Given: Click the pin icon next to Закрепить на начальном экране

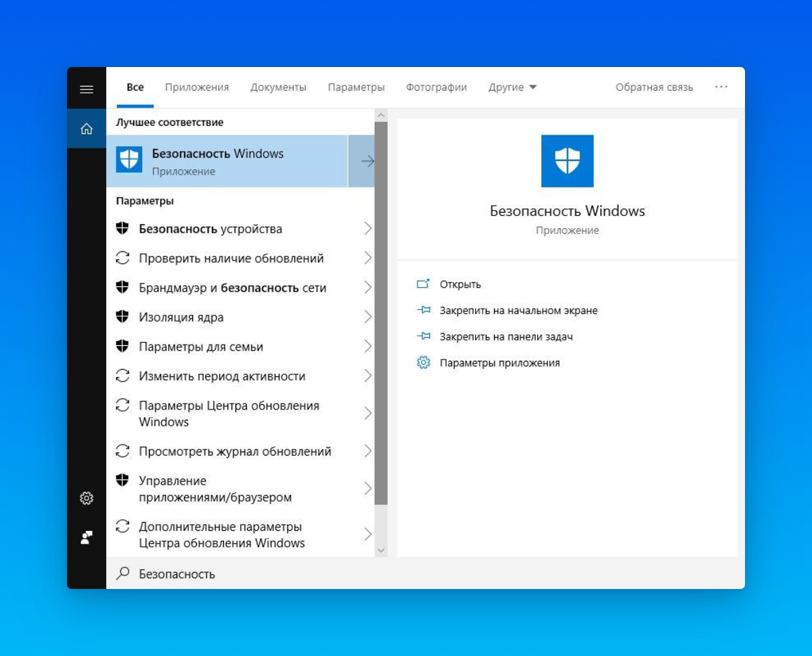Looking at the screenshot, I should click(x=424, y=310).
